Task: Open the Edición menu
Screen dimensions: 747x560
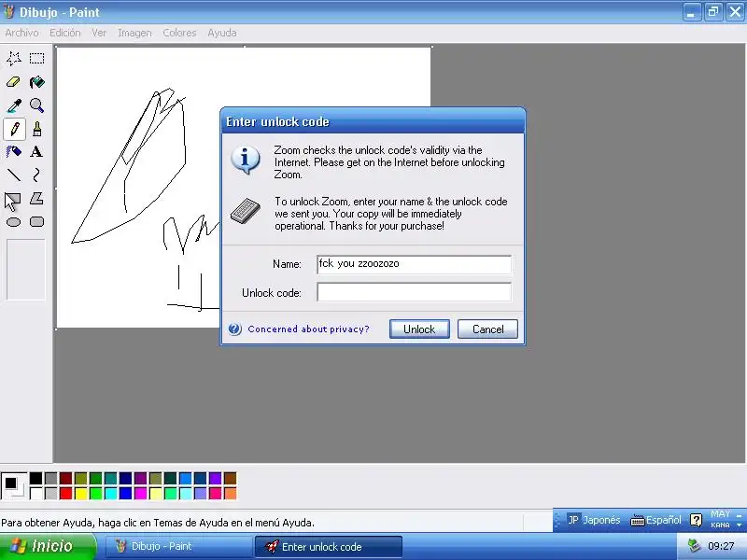Action: pos(65,33)
